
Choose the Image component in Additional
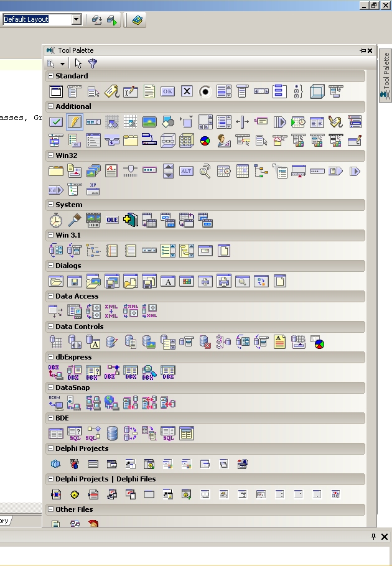(x=149, y=122)
